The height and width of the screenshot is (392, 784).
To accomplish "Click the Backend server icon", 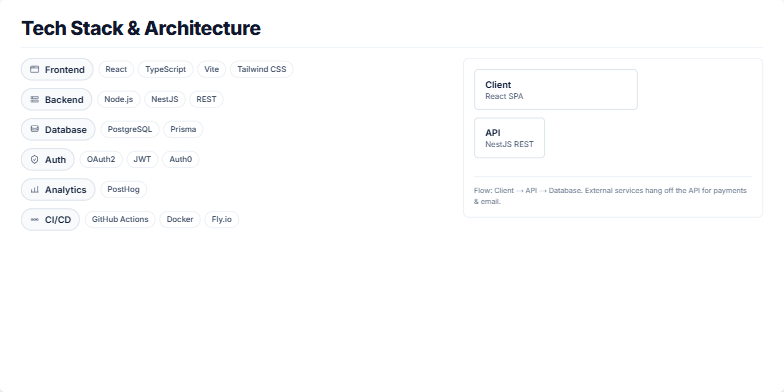I will click(x=34, y=100).
